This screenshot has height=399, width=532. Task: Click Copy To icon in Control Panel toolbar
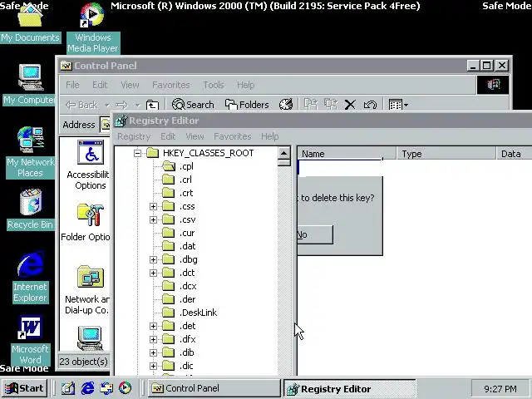(331, 105)
